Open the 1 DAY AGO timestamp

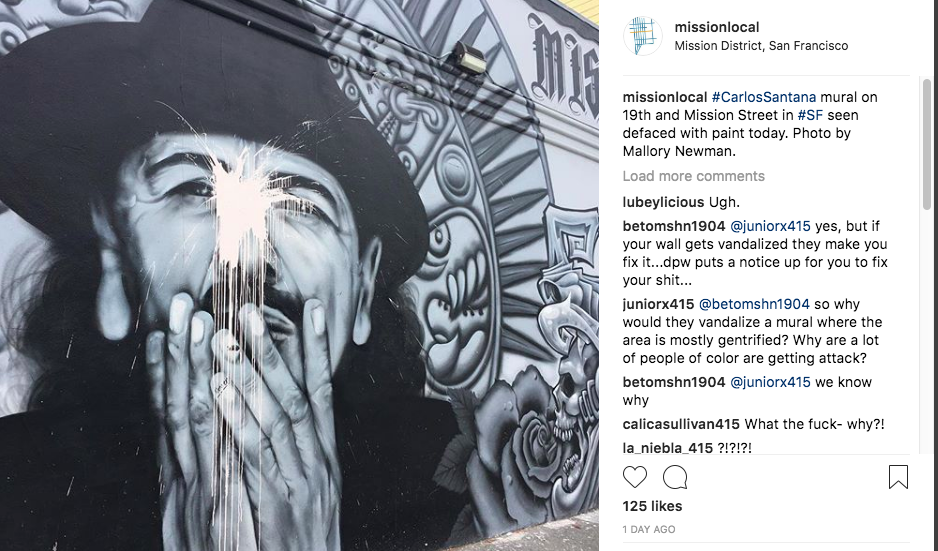pos(648,529)
